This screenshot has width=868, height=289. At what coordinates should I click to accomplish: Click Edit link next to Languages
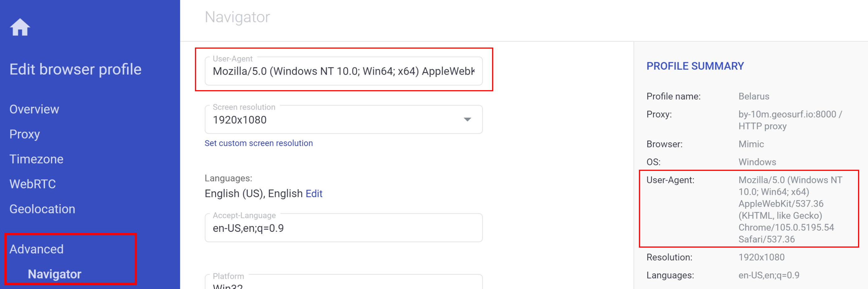coord(314,194)
